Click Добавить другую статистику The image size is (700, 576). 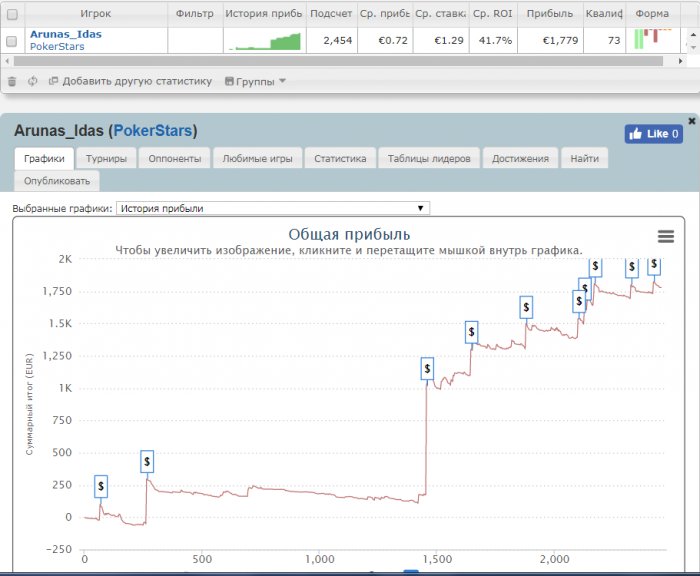(x=130, y=81)
